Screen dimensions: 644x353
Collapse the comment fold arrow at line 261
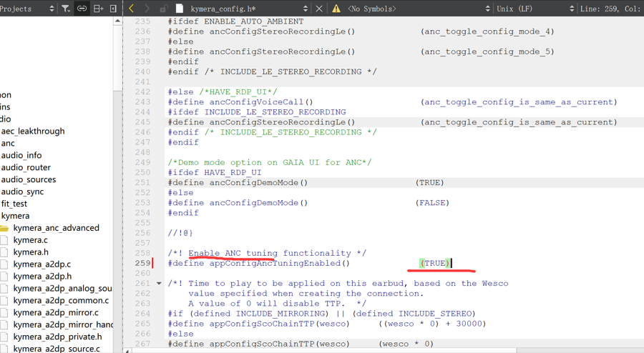click(x=159, y=283)
